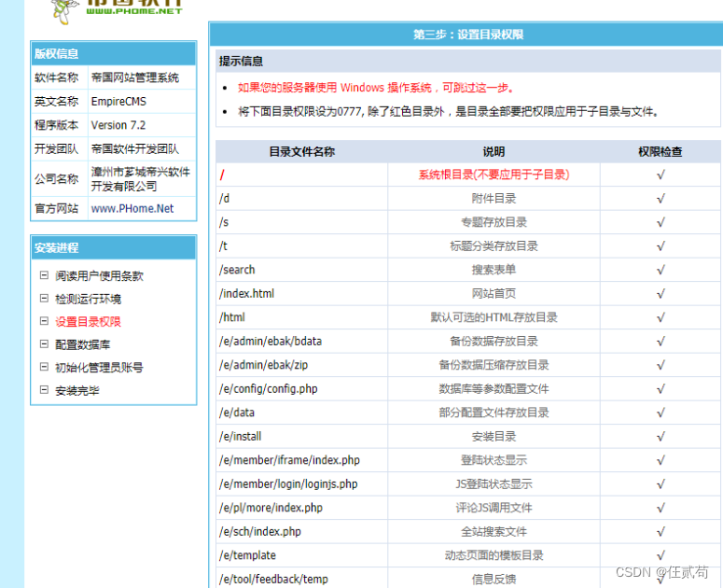This screenshot has height=588, width=723.
Task: Select the red 设置目录权限 install step
Action: [88, 321]
